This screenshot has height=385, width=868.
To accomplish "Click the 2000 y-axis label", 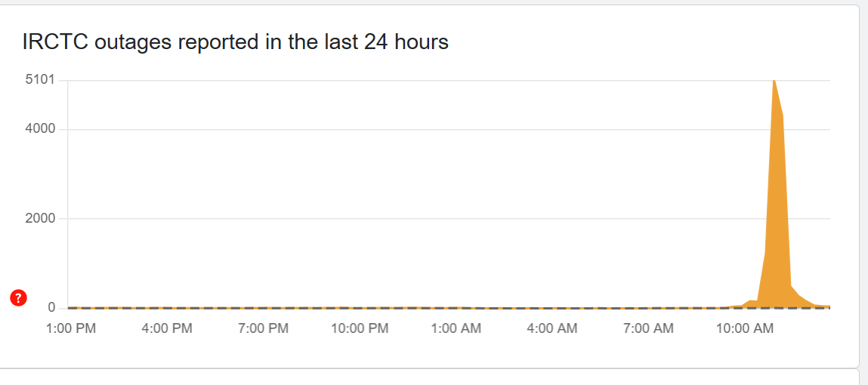I will pyautogui.click(x=41, y=219).
